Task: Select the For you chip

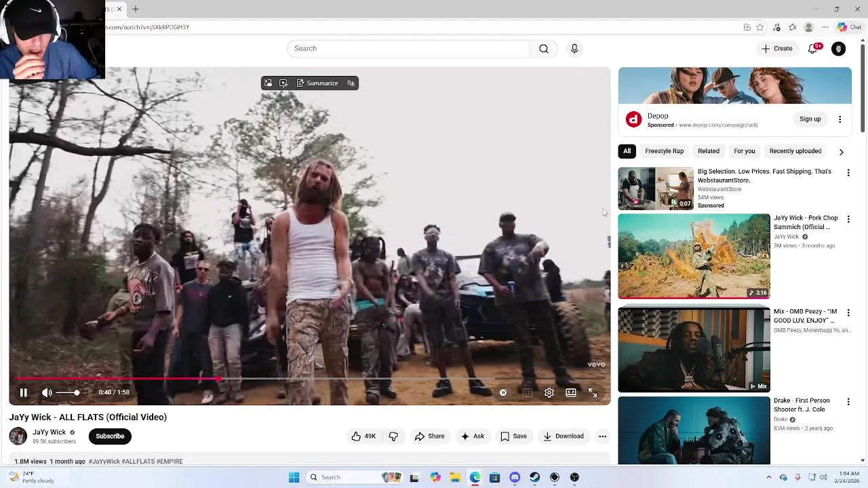Action: click(x=744, y=151)
